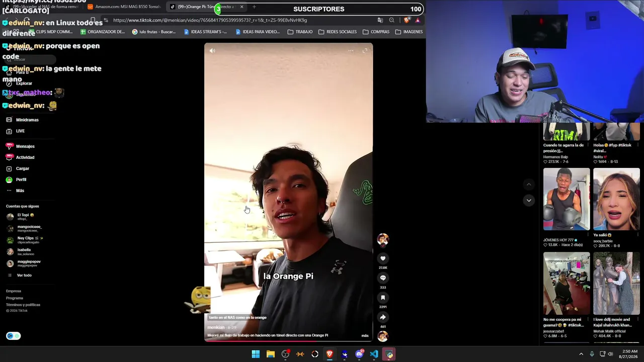Switch to the Amazon MSI MAG B550 tab
Viewport: 644px width, 362px height.
(x=125, y=7)
